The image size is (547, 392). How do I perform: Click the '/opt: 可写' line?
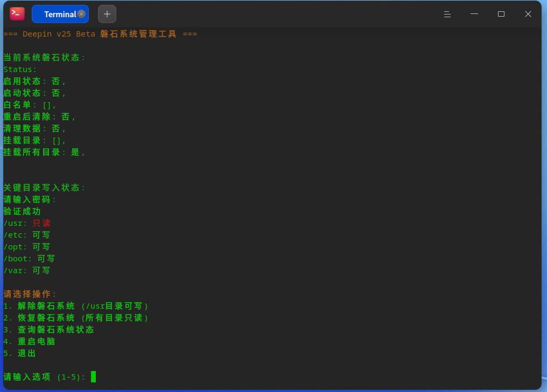pos(27,247)
